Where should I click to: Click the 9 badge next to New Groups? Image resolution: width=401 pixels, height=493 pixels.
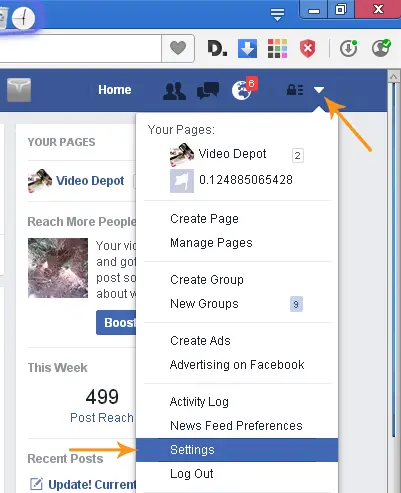tap(296, 304)
